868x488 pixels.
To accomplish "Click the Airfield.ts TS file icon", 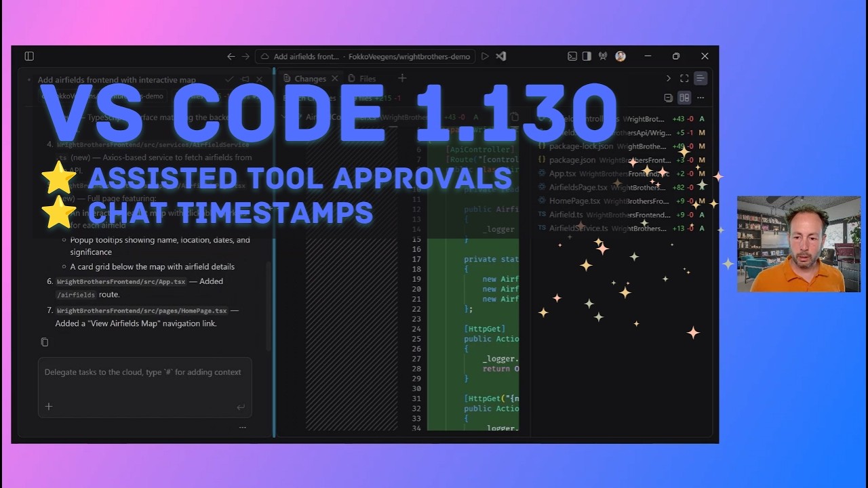I will pos(542,214).
